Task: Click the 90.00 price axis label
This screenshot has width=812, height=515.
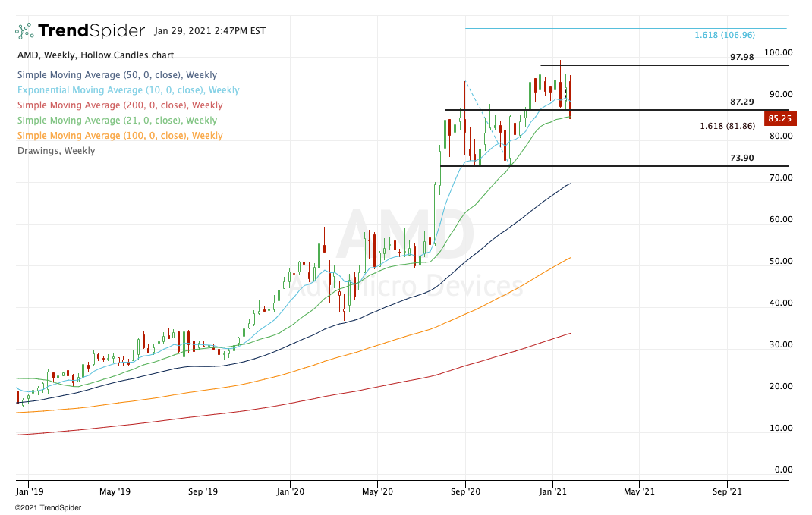Action: tap(781, 94)
